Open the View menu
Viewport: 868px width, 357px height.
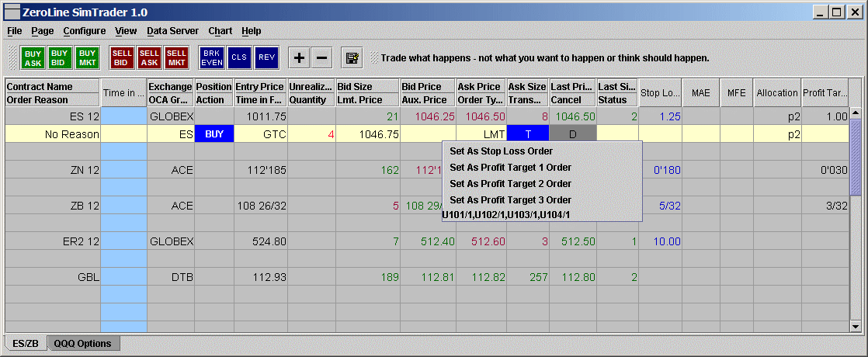[126, 31]
